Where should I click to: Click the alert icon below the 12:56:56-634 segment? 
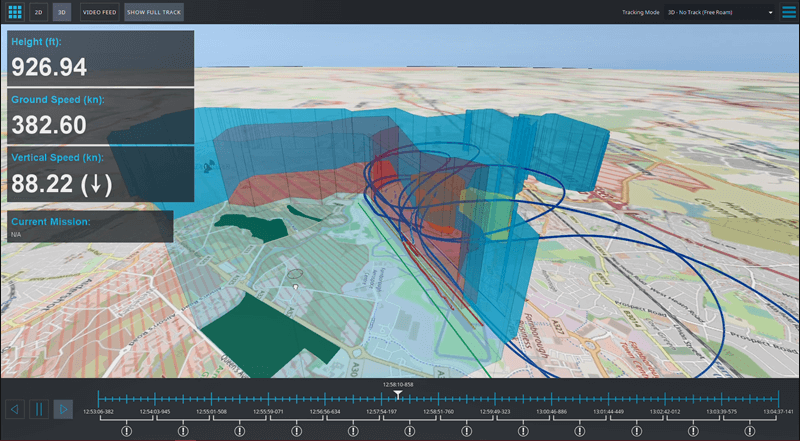pyautogui.click(x=353, y=431)
